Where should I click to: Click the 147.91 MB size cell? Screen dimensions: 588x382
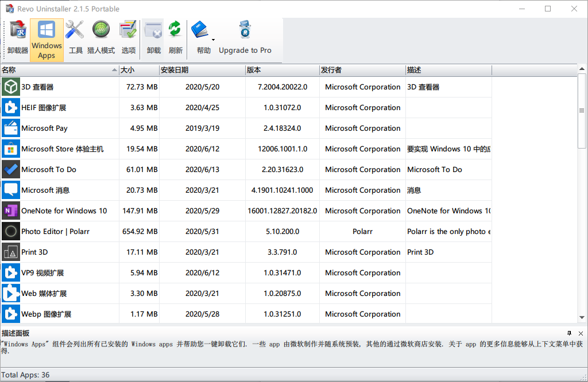pos(140,211)
